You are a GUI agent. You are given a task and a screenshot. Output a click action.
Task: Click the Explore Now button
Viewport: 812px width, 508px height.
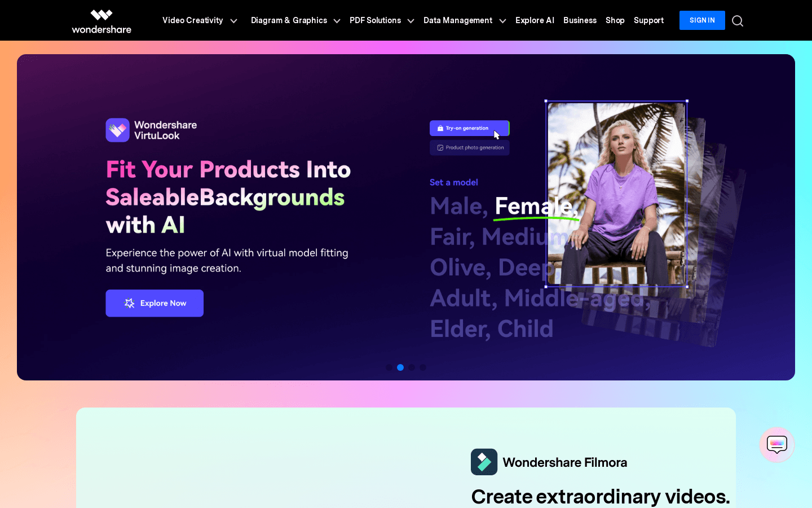tap(155, 303)
